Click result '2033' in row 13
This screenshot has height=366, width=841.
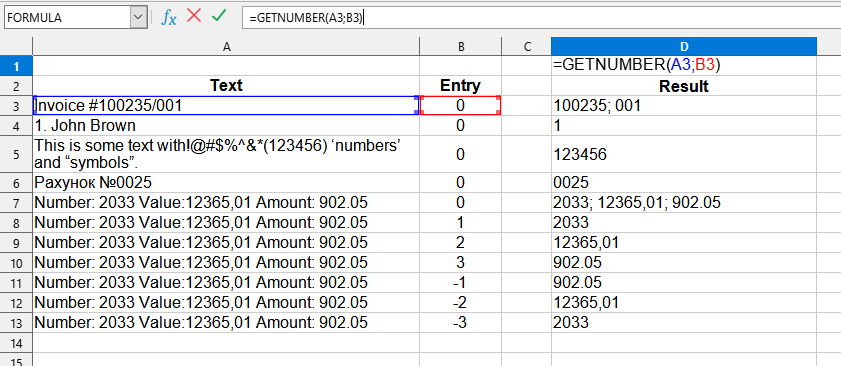684,323
